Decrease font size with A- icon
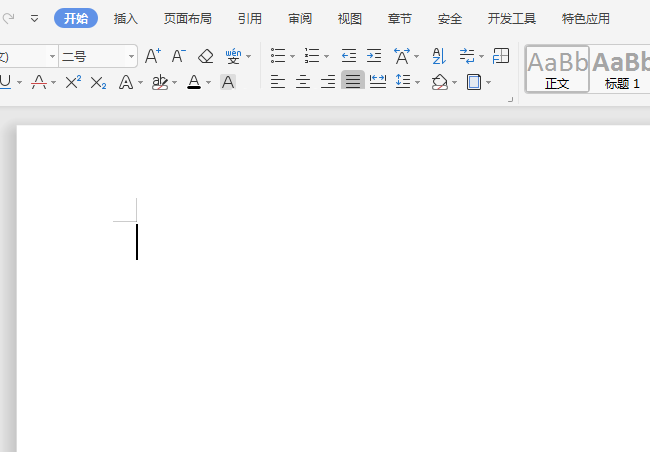The height and width of the screenshot is (452, 650). (x=179, y=56)
